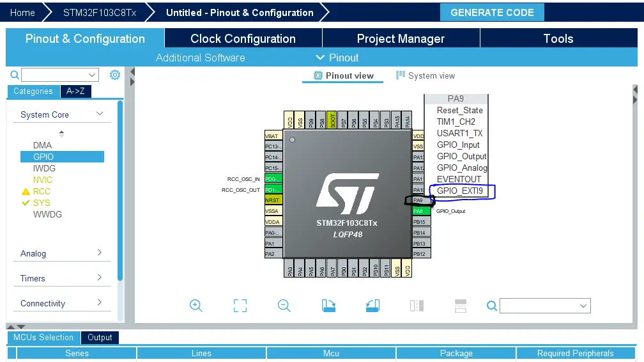This screenshot has width=644, height=362.
Task: Switch to System view
Action: pos(425,75)
